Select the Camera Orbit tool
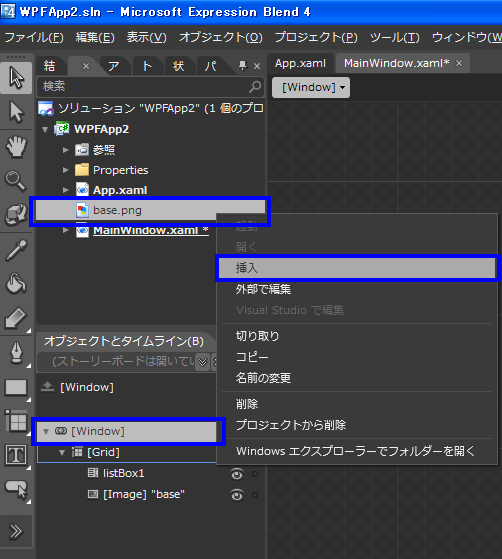This screenshot has width=502, height=559. (16, 215)
